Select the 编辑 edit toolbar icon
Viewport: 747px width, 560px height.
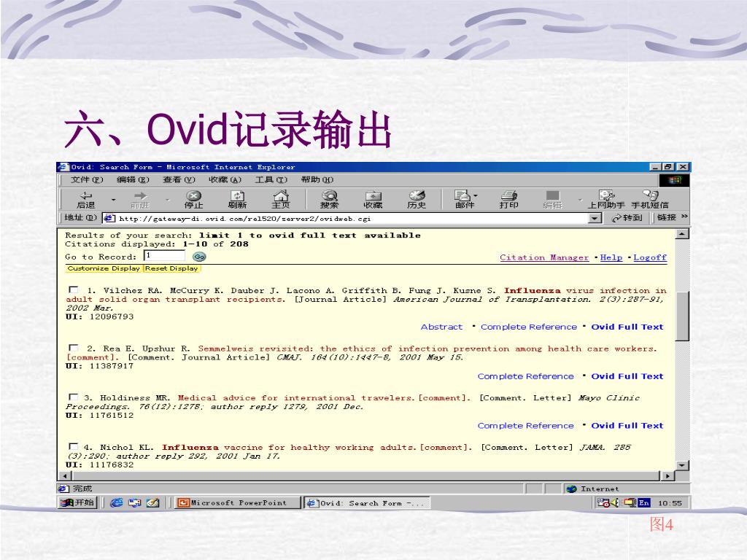(553, 200)
